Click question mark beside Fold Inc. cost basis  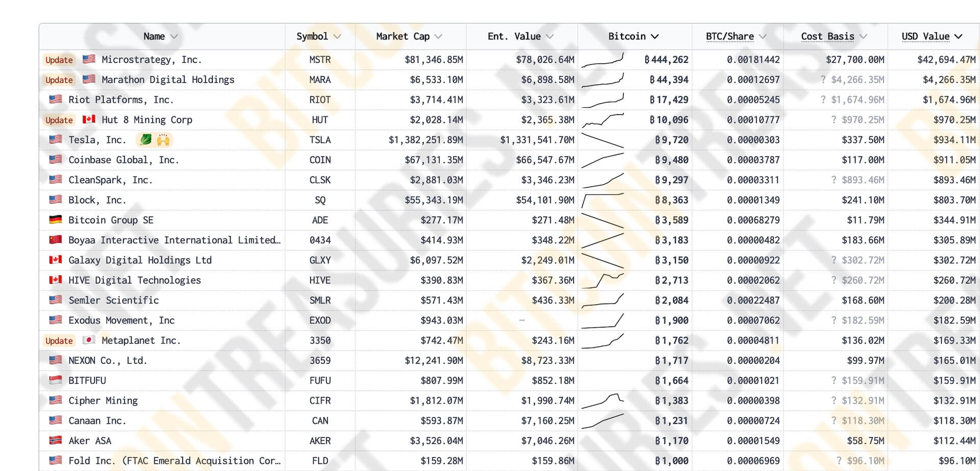tap(839, 461)
